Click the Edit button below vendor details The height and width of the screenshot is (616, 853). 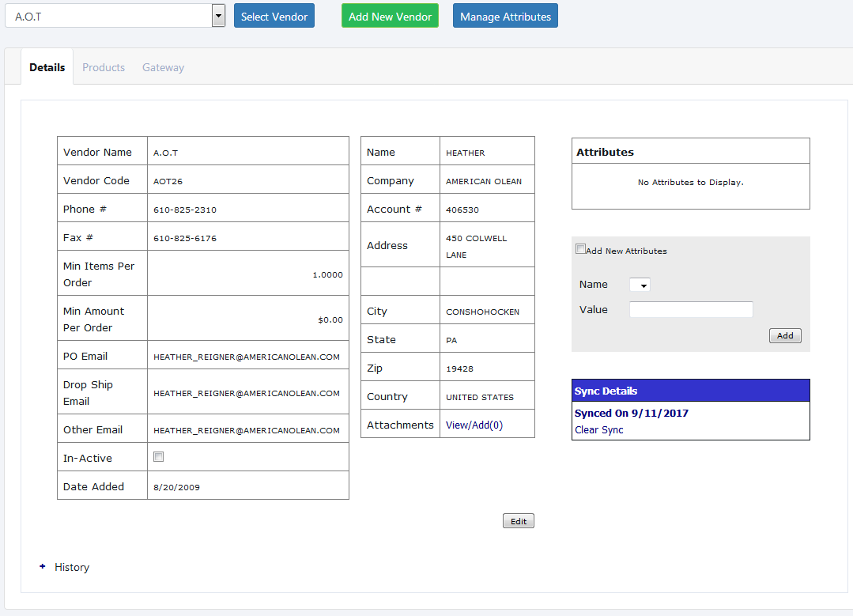click(x=519, y=521)
